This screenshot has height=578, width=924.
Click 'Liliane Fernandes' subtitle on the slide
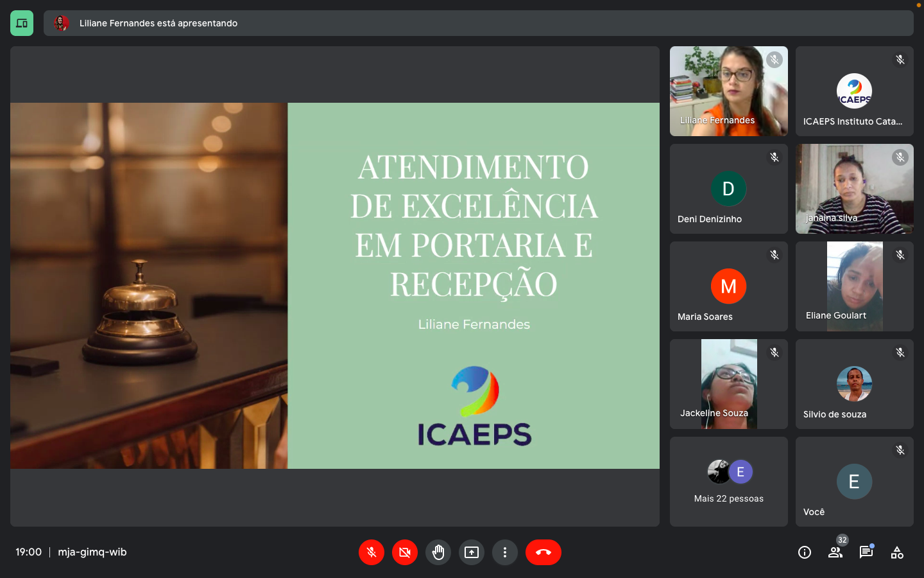click(x=474, y=324)
